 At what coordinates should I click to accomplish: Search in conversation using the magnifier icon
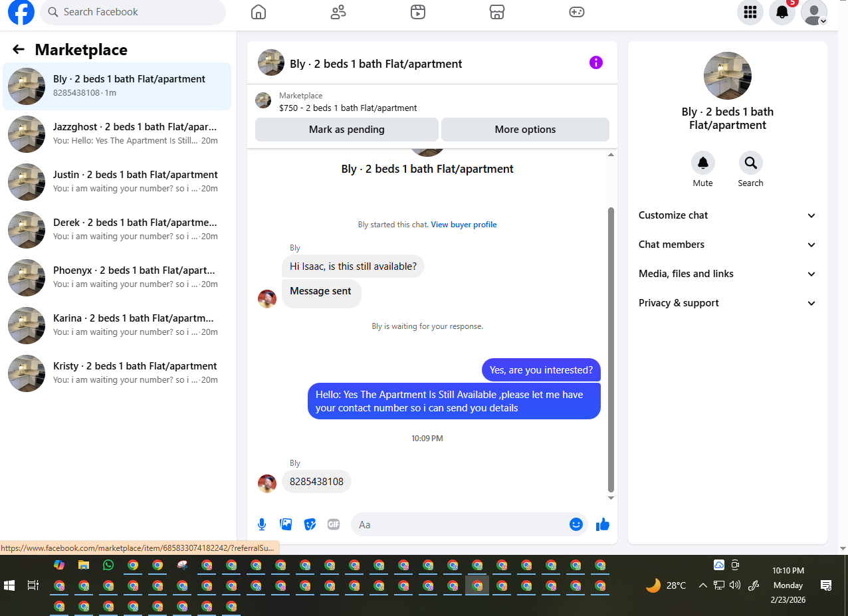tap(751, 163)
